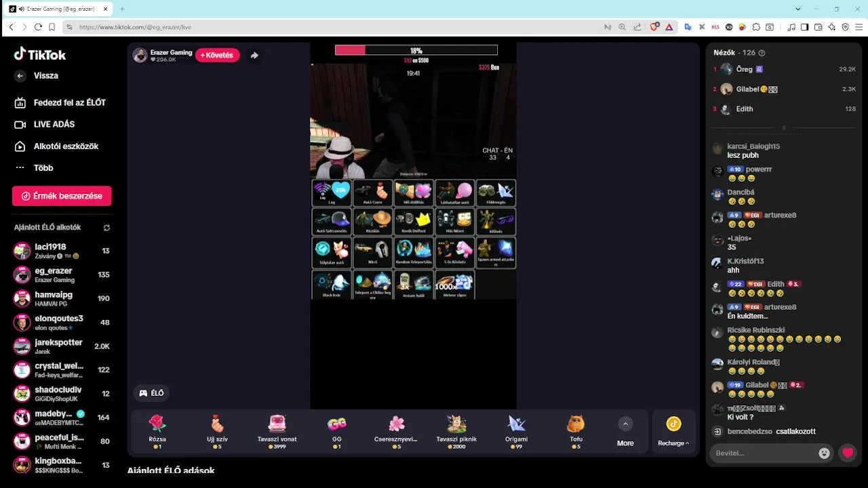Reload the page in the browser
The image size is (868, 488).
[38, 27]
